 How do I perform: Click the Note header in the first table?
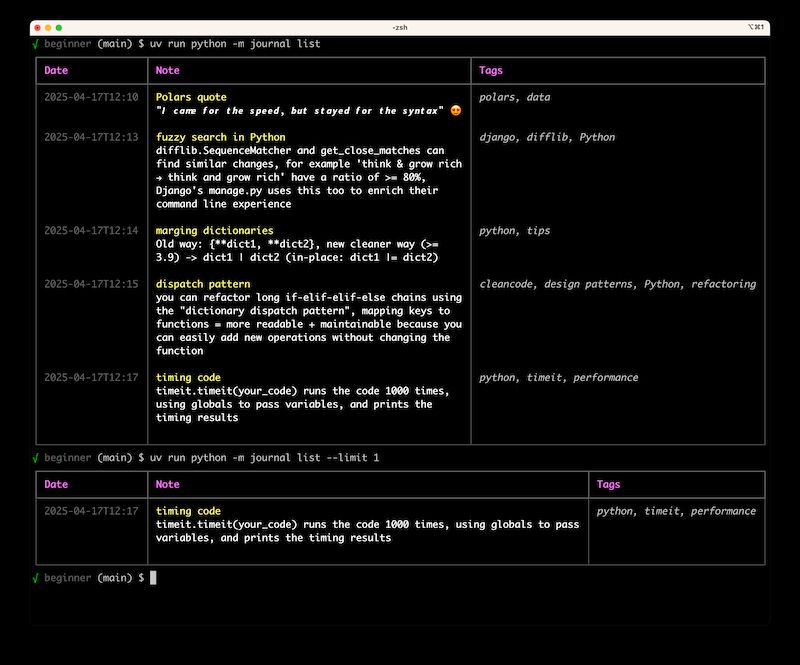[167, 70]
